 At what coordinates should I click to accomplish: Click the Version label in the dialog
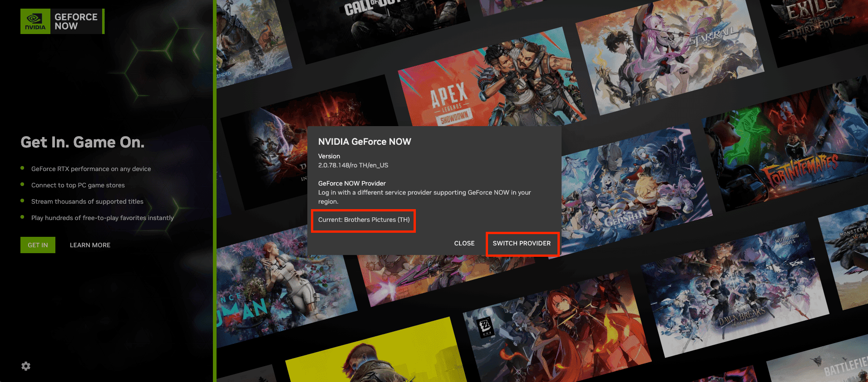(x=329, y=156)
